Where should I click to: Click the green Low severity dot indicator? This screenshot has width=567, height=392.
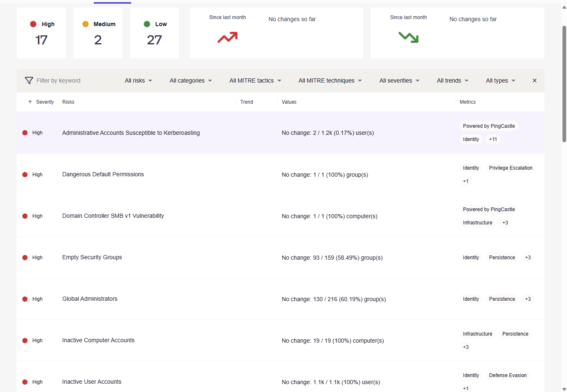pos(146,24)
